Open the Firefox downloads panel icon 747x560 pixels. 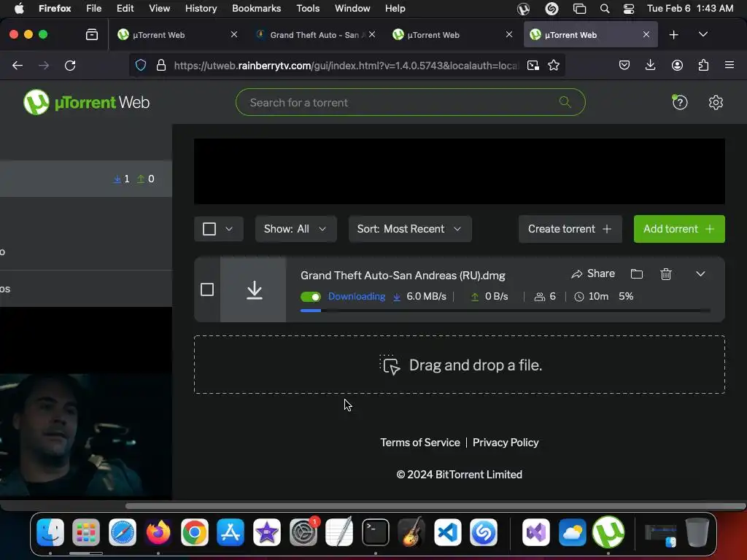click(650, 65)
